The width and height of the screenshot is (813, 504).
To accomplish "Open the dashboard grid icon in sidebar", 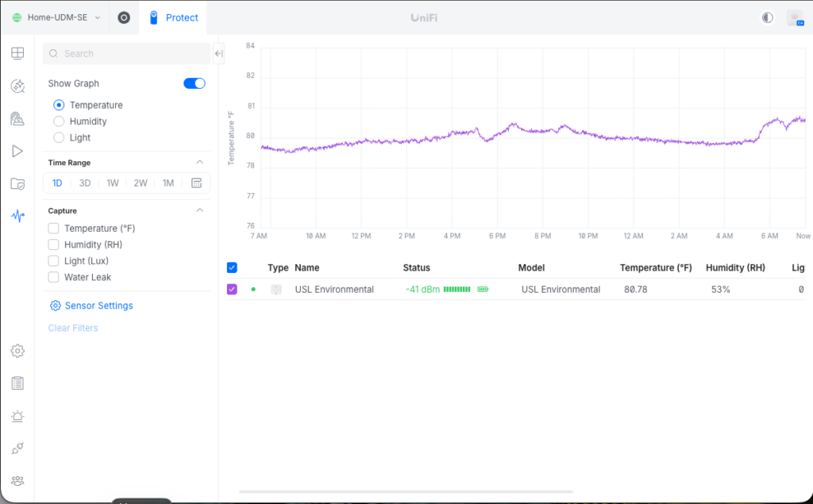I will (17, 53).
